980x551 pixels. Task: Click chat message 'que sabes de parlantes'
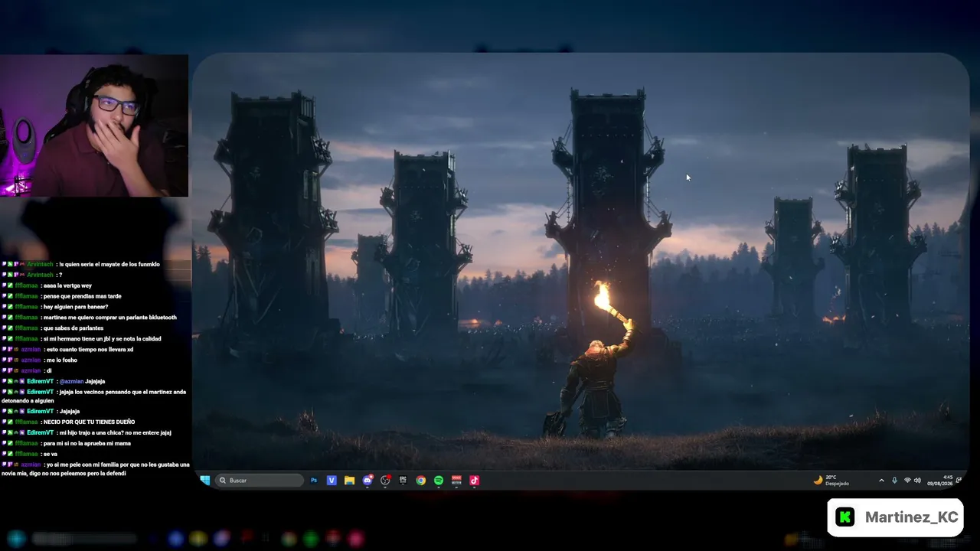click(73, 328)
